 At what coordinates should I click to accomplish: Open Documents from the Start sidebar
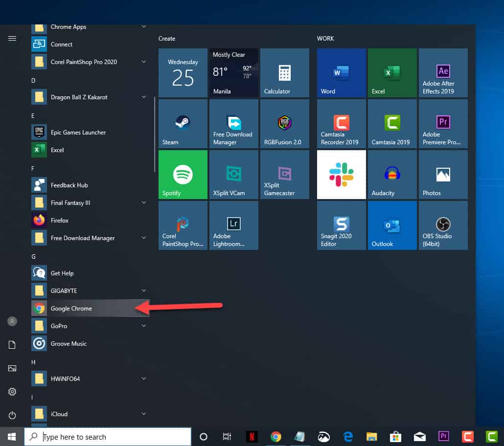12,345
